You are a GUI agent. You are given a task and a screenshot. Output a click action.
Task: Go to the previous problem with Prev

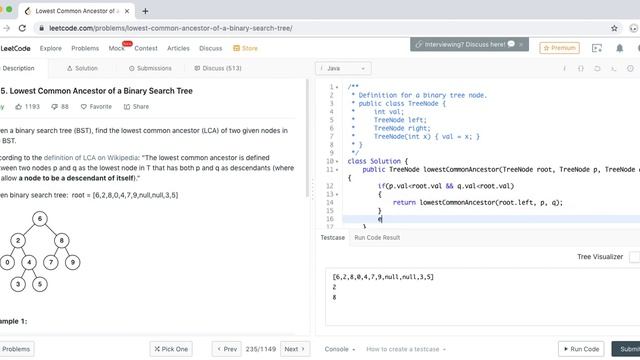pyautogui.click(x=227, y=349)
